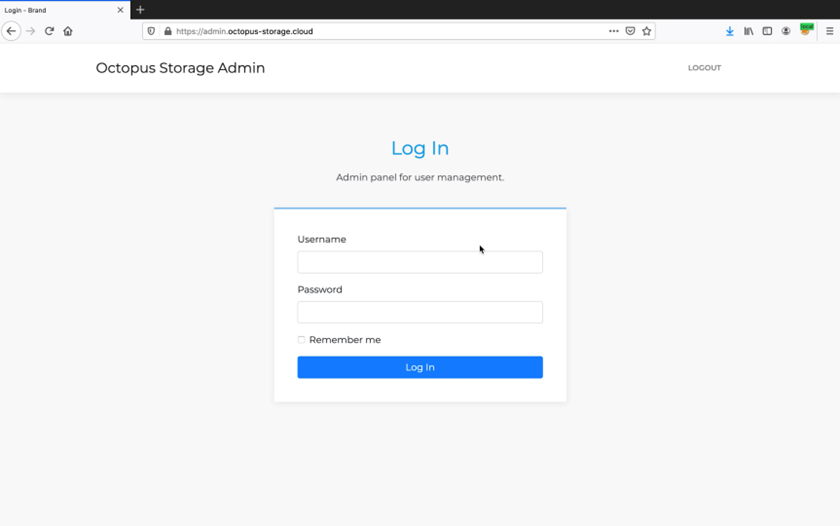Image resolution: width=840 pixels, height=526 pixels.
Task: Go to the browser Home page
Action: tap(68, 31)
